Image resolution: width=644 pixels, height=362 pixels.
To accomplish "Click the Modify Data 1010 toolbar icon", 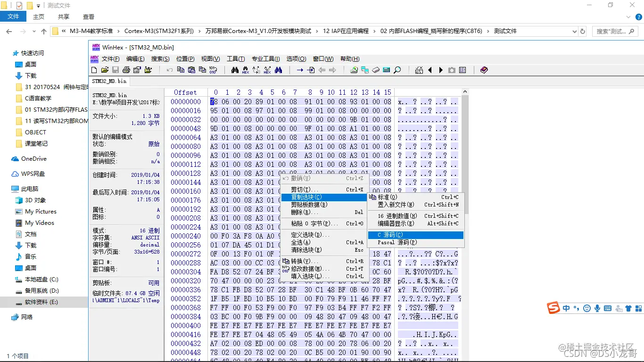I will pos(213,70).
